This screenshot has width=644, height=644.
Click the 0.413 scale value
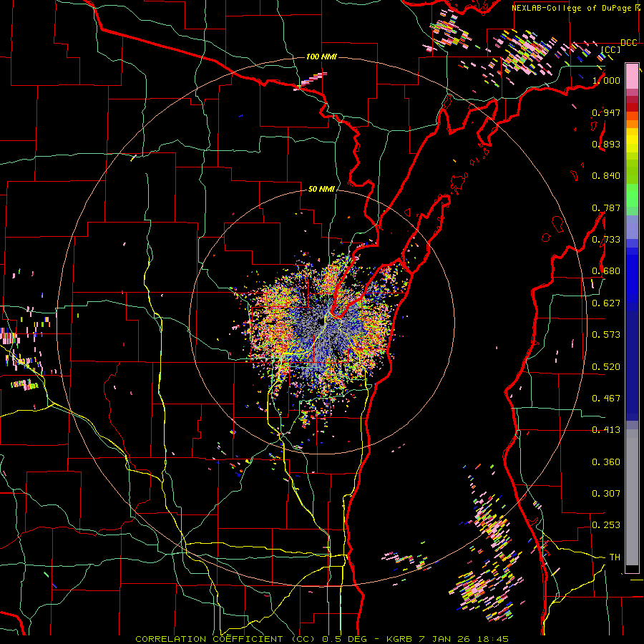[606, 430]
